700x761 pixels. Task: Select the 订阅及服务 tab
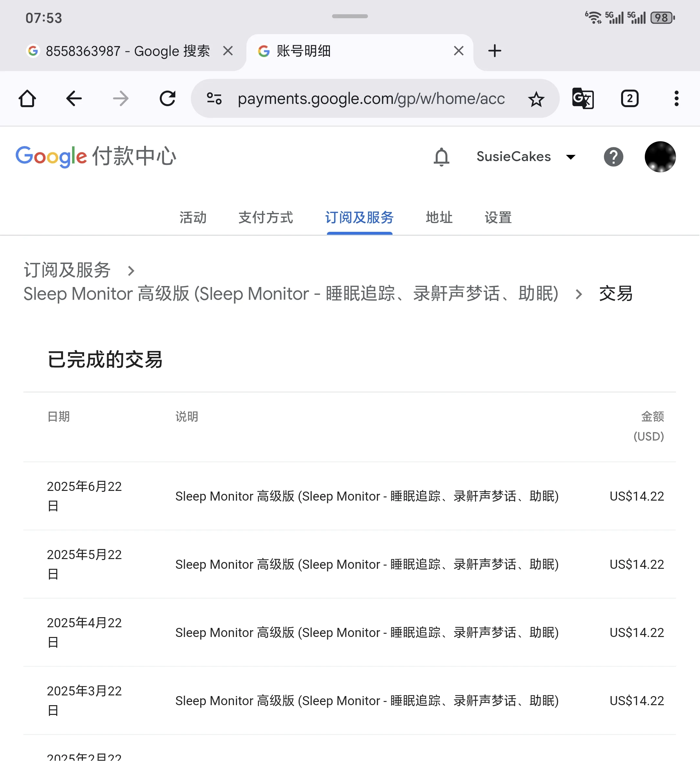tap(359, 218)
